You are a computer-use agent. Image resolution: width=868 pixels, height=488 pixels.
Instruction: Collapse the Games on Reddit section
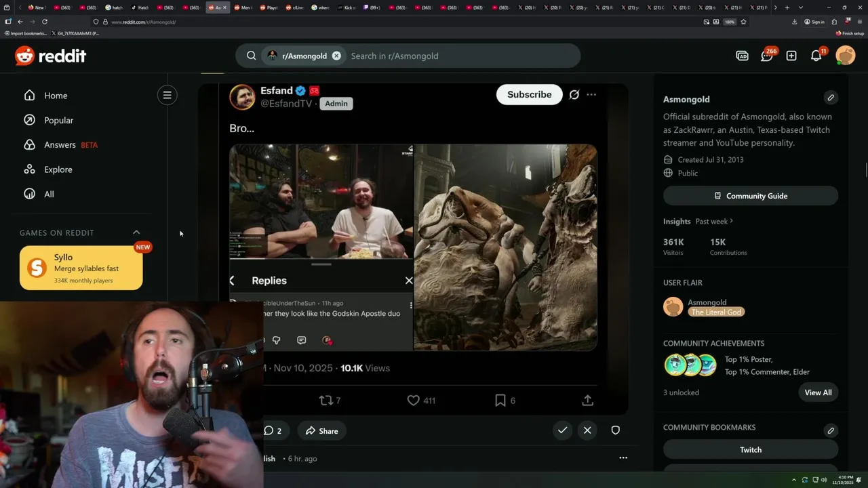click(x=136, y=232)
